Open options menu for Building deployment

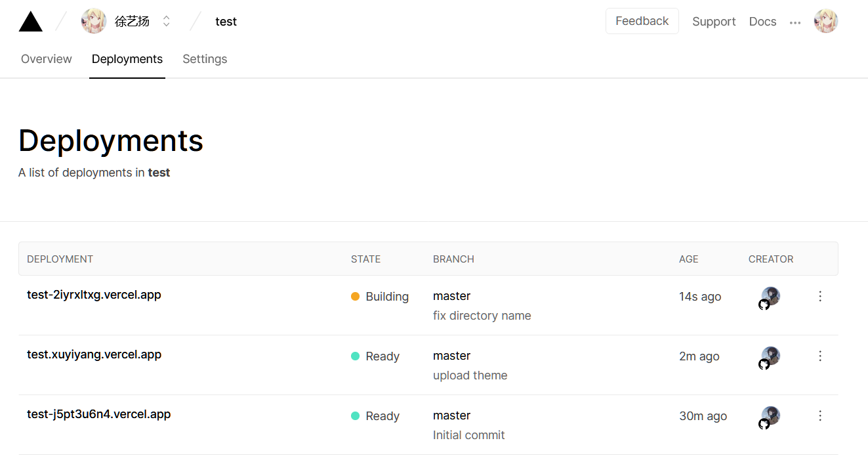point(820,296)
